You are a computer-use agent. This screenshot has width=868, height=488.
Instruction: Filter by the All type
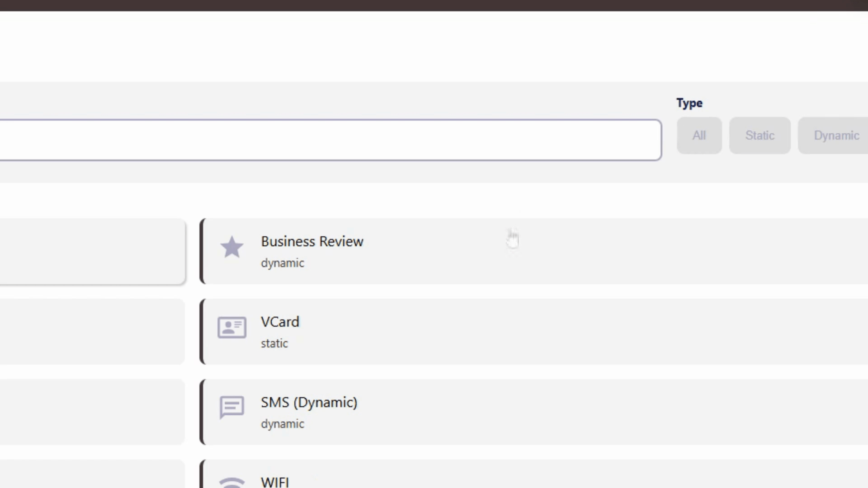pyautogui.click(x=699, y=136)
